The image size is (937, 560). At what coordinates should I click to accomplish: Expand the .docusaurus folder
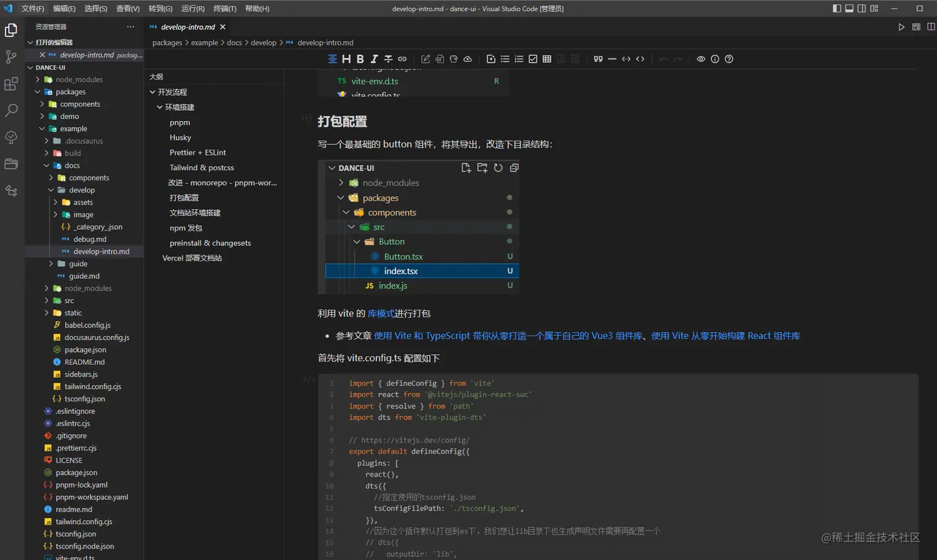click(46, 141)
